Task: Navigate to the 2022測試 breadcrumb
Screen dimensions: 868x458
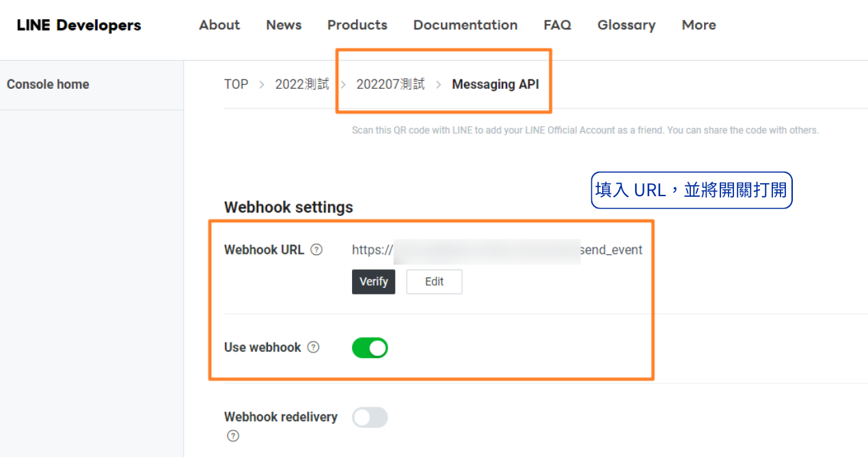Action: (301, 85)
